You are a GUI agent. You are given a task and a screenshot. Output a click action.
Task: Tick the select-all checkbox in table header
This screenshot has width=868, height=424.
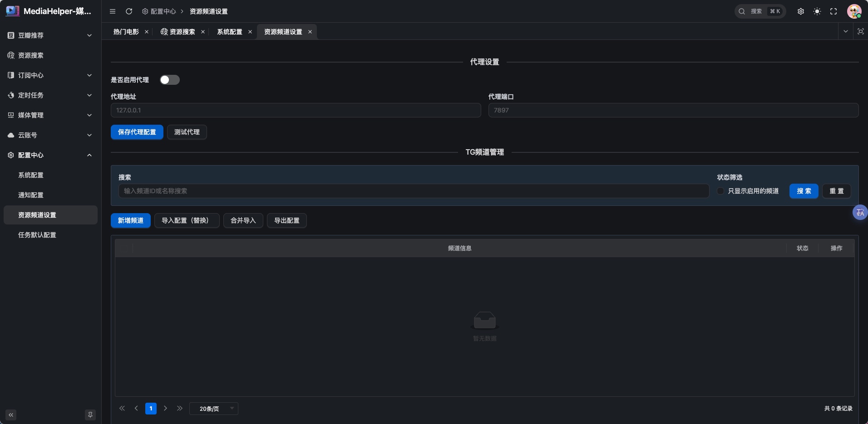pyautogui.click(x=124, y=248)
